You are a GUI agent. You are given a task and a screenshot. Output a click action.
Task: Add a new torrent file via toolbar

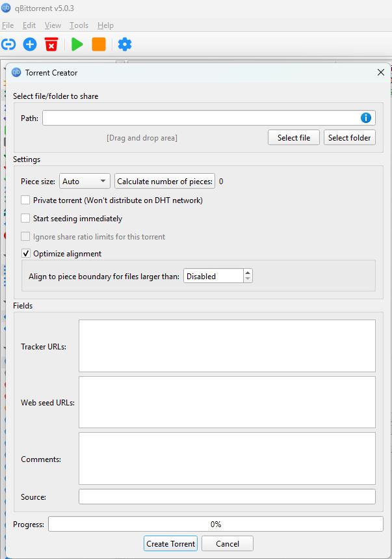pyautogui.click(x=29, y=44)
